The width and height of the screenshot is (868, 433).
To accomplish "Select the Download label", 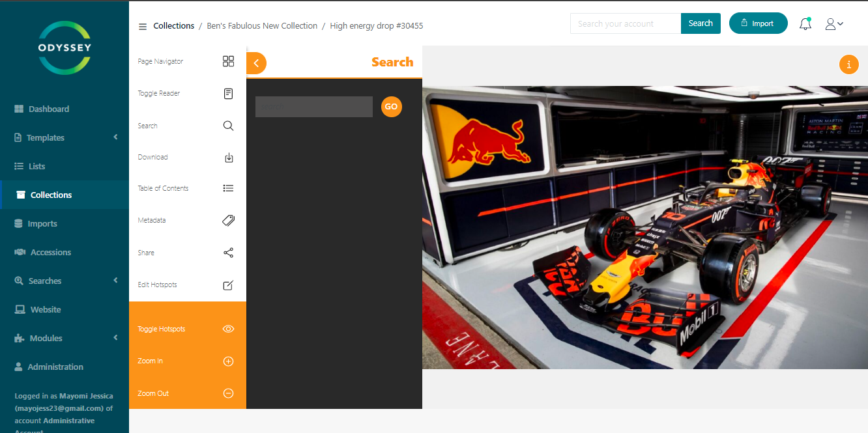I will coord(152,157).
